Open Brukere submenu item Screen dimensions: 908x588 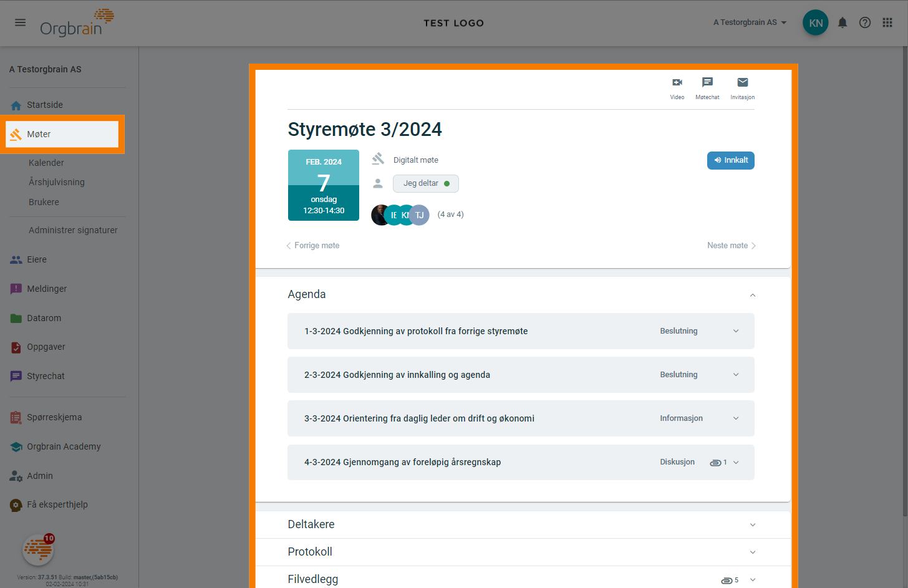[44, 202]
